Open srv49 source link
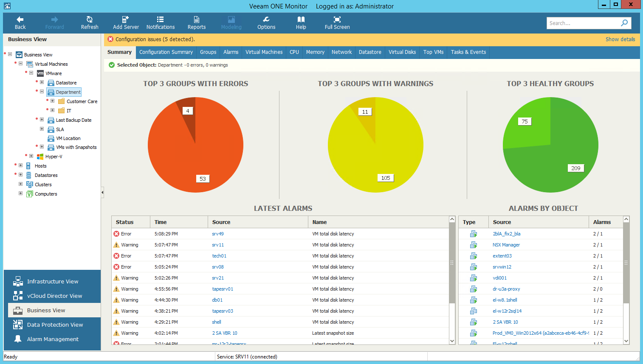 218,234
